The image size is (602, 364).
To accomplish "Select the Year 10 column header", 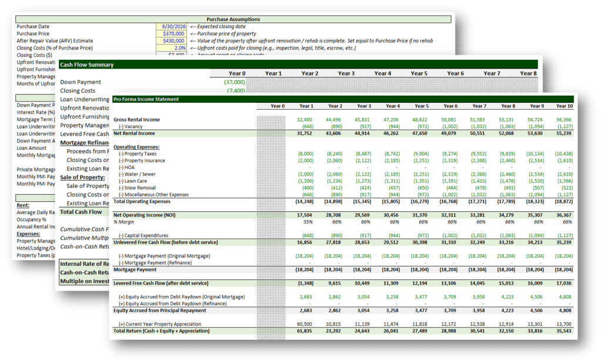I will pyautogui.click(x=564, y=106).
